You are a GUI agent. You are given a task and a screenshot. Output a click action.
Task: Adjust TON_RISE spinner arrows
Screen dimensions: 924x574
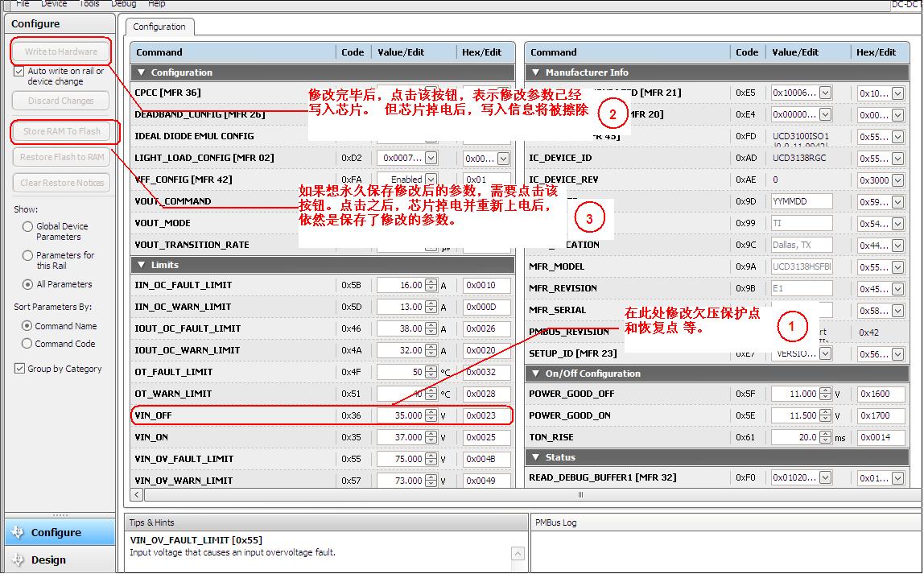[x=826, y=437]
